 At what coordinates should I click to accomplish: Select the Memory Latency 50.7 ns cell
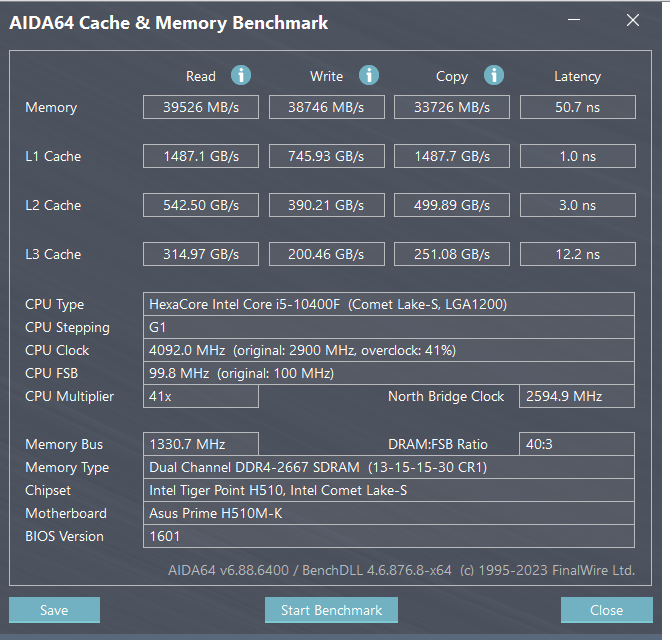coord(578,107)
